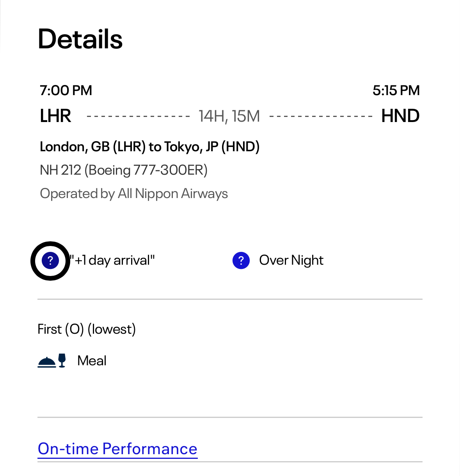
Task: Click the London to Tokyo route title
Action: (150, 147)
